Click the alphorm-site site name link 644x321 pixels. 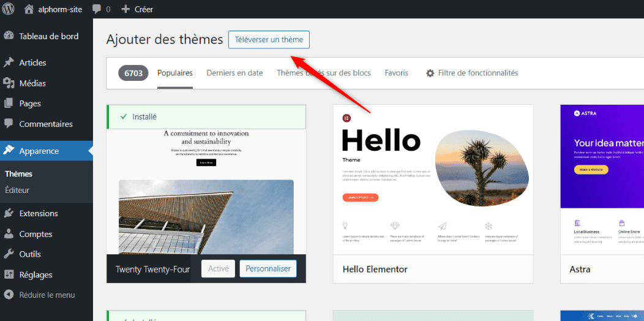(61, 9)
